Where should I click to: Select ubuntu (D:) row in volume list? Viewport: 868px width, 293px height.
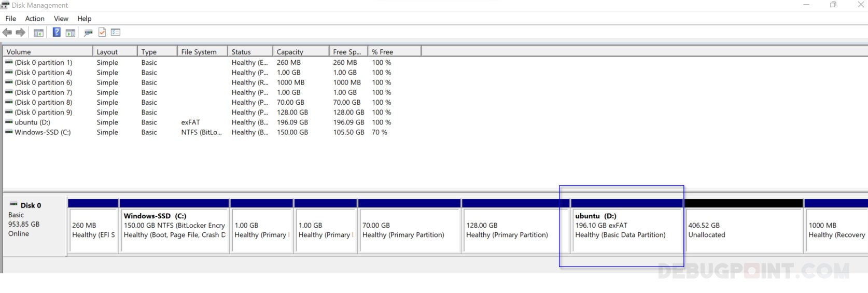click(x=32, y=122)
